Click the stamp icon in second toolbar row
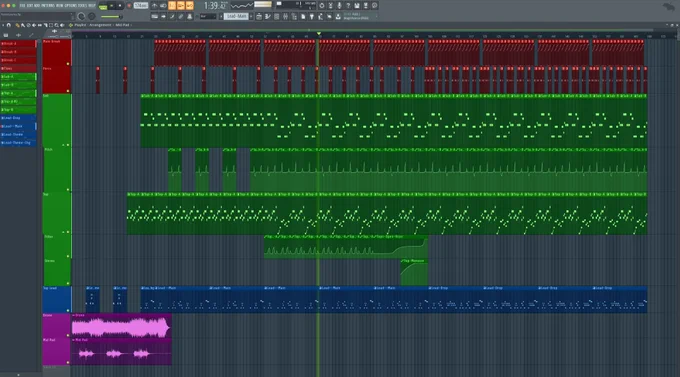680x377 pixels. (190, 16)
